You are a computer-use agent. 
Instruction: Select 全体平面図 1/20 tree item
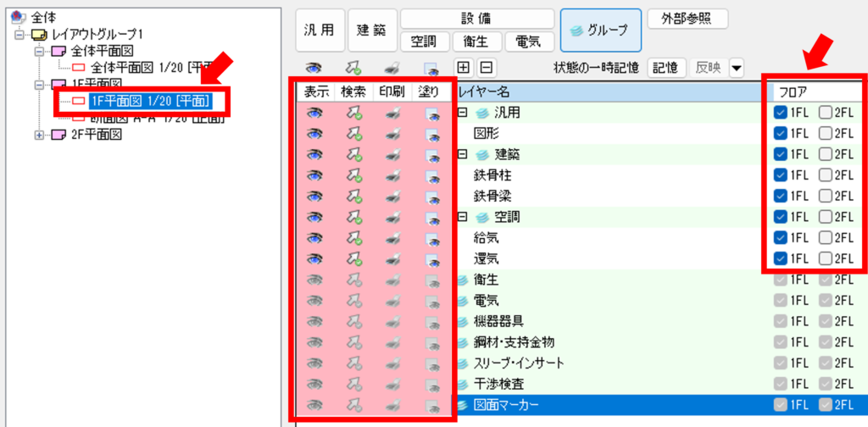coord(144,67)
